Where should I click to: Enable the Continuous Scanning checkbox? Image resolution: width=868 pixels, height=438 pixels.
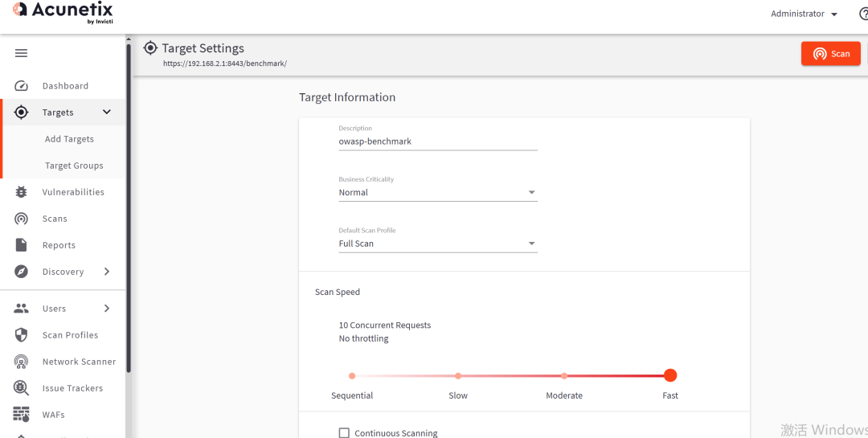(344, 433)
